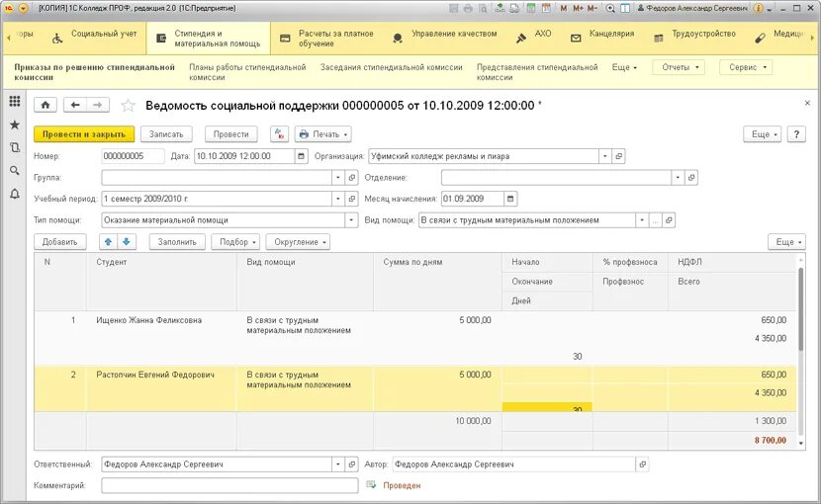Go to the home page button
The height and width of the screenshot is (504, 821).
click(x=46, y=105)
